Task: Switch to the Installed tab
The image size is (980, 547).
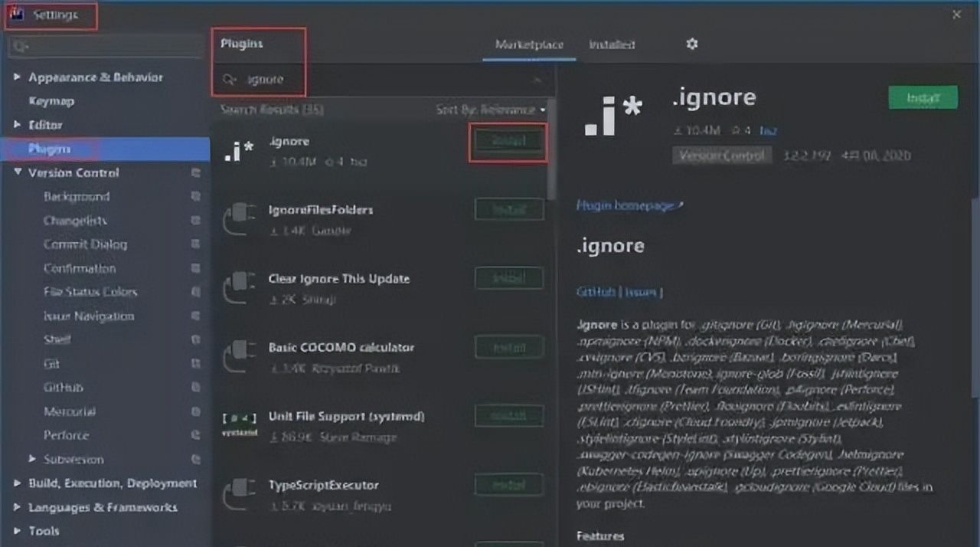Action: tap(612, 44)
